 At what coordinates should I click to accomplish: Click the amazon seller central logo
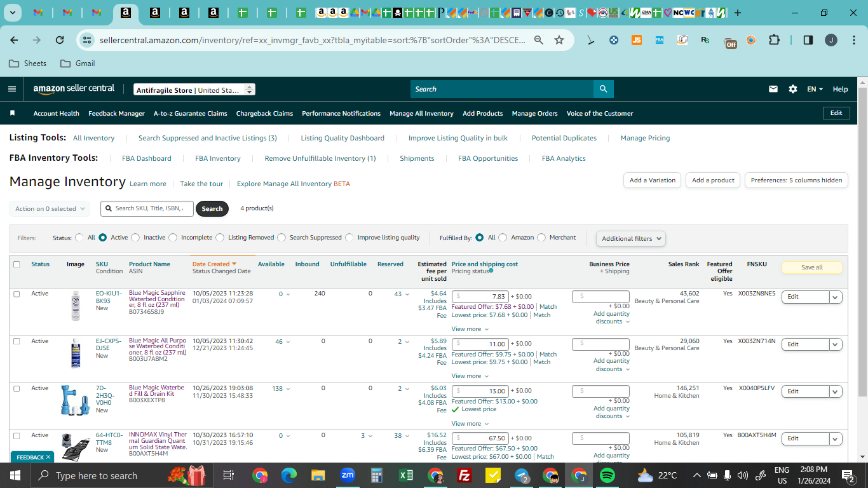coord(74,89)
